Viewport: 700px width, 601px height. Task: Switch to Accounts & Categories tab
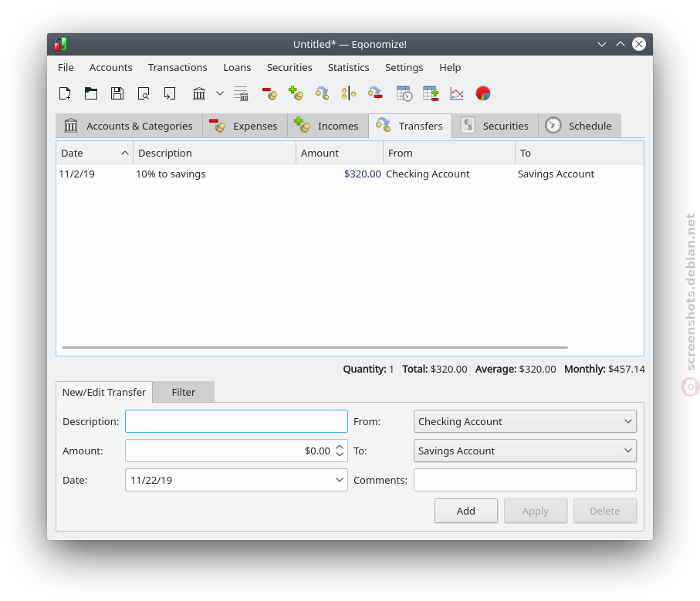pyautogui.click(x=129, y=126)
